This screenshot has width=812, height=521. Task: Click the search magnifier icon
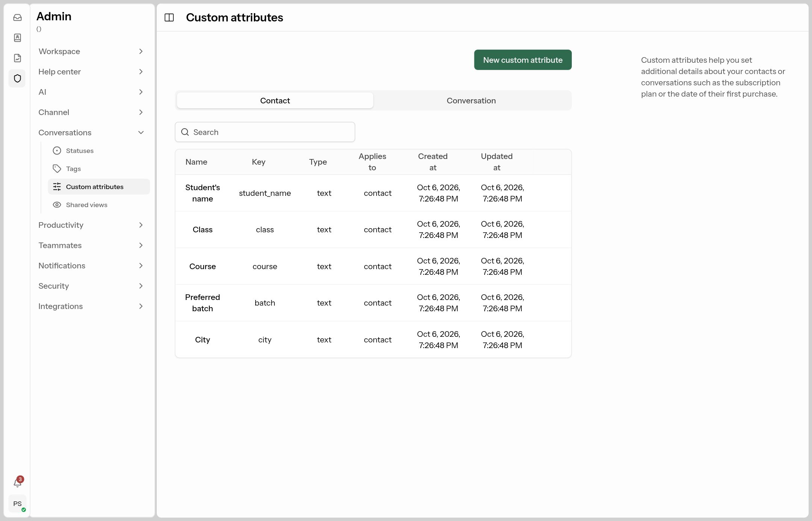tap(185, 132)
